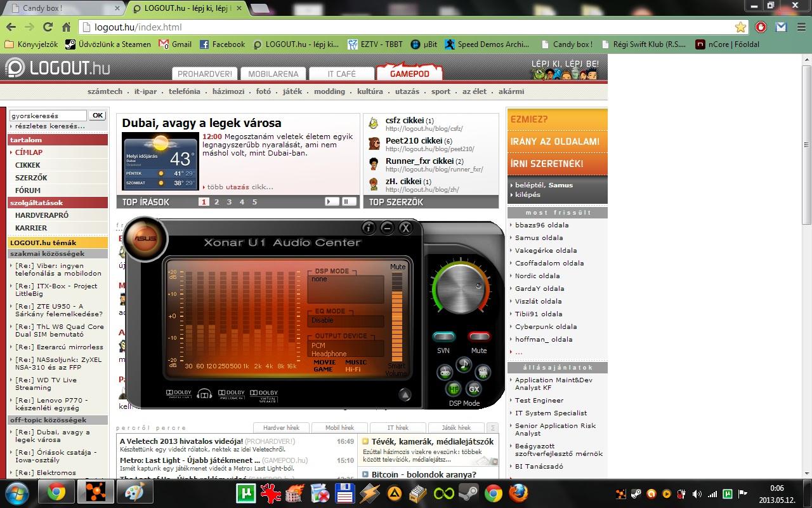The image size is (812, 508).
Task: Open Samus oldala link
Action: pyautogui.click(x=539, y=237)
